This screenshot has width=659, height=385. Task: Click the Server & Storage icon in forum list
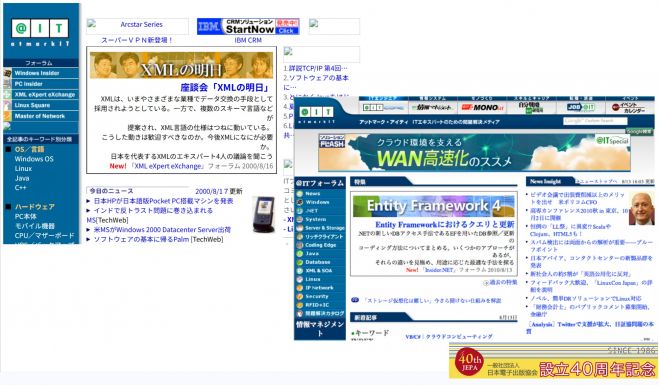pyautogui.click(x=300, y=228)
